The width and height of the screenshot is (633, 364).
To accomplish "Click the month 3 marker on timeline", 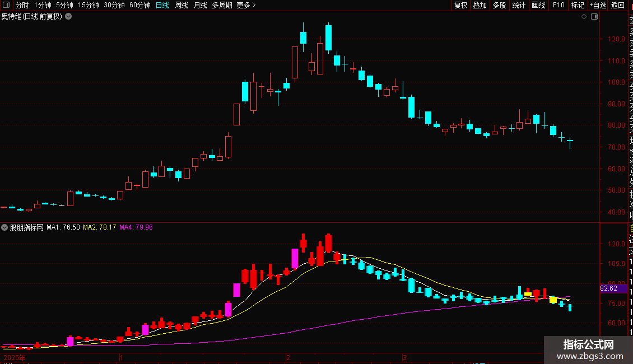I will [404, 358].
